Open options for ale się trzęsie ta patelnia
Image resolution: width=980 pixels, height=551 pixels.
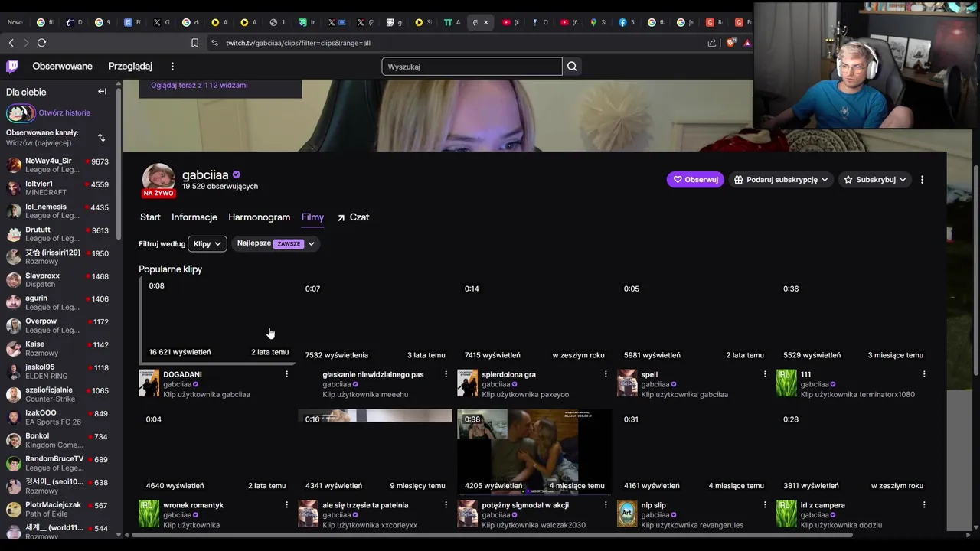(x=446, y=505)
